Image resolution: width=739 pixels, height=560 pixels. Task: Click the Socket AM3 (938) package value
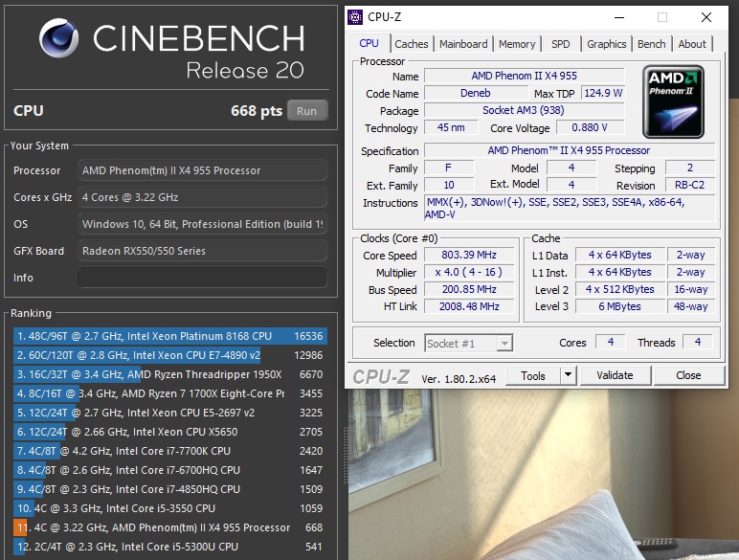pyautogui.click(x=524, y=110)
